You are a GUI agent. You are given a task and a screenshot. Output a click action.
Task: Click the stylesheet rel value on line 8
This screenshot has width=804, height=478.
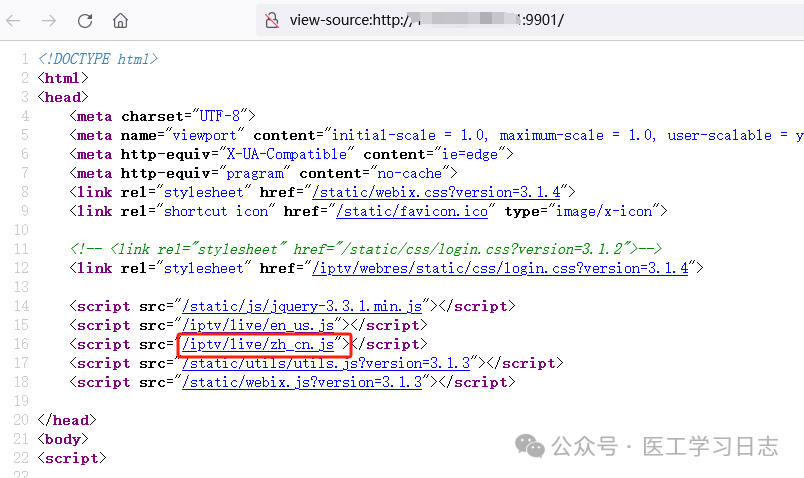204,192
